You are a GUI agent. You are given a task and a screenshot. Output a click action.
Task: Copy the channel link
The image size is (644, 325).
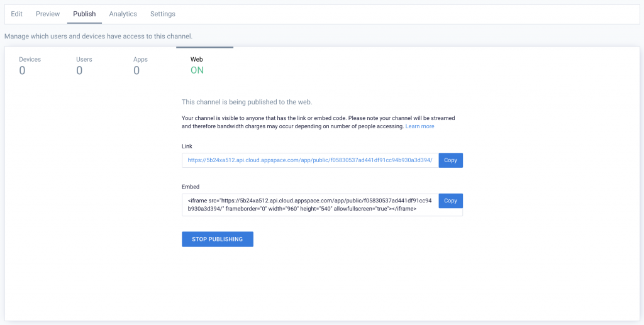(x=450, y=160)
